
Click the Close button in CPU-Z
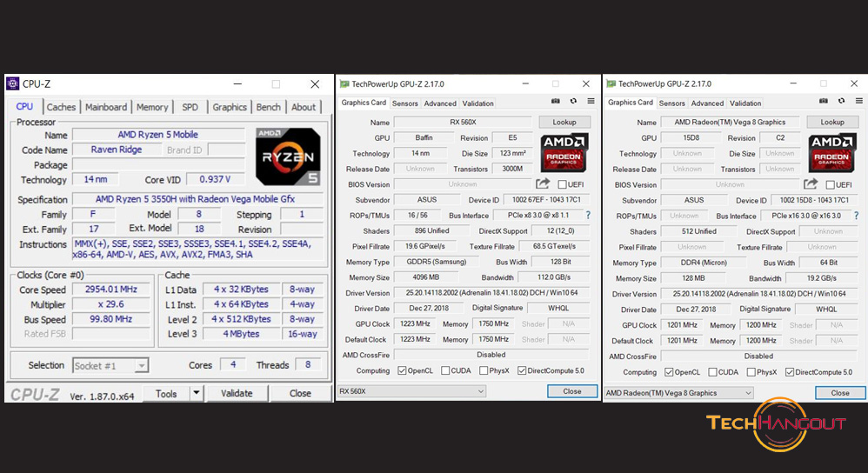point(300,393)
